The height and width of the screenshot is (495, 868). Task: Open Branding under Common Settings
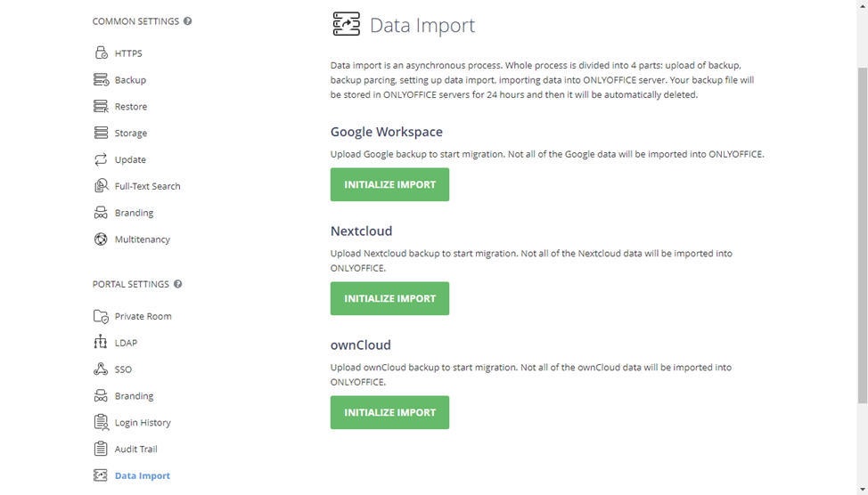point(134,213)
